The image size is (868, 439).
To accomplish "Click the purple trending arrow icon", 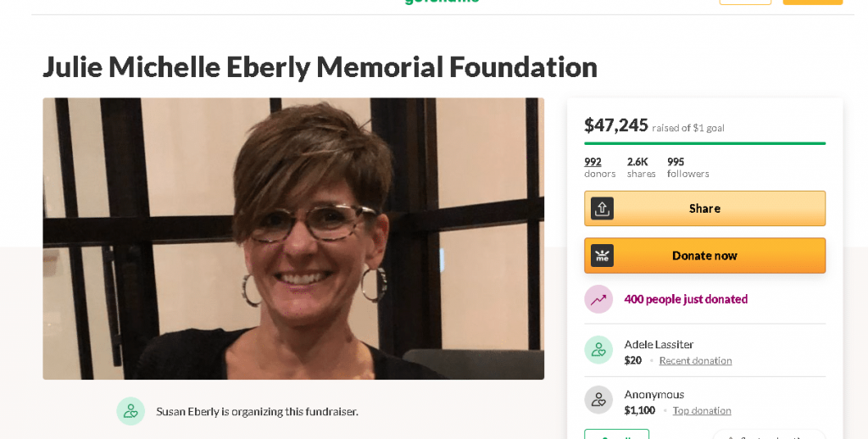I will [598, 299].
